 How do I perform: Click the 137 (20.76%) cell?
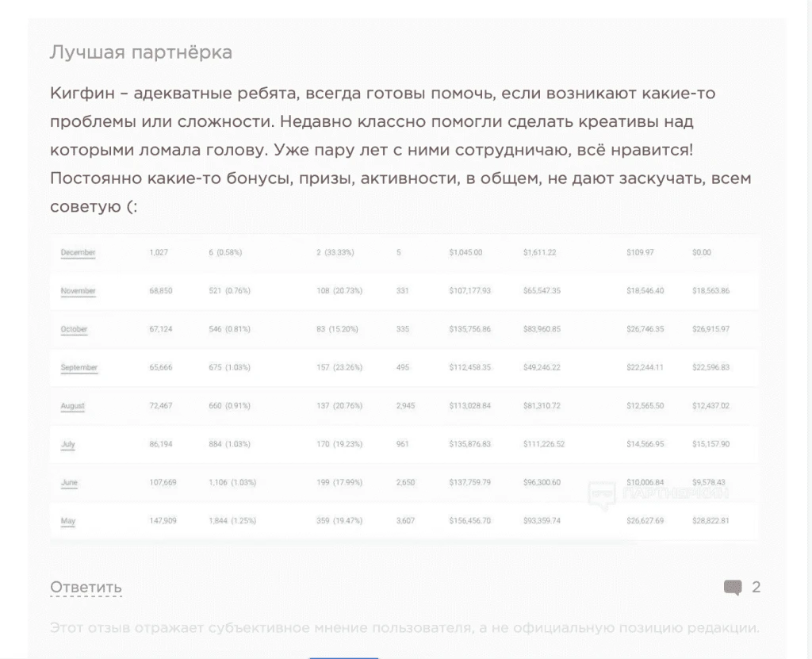pos(339,406)
